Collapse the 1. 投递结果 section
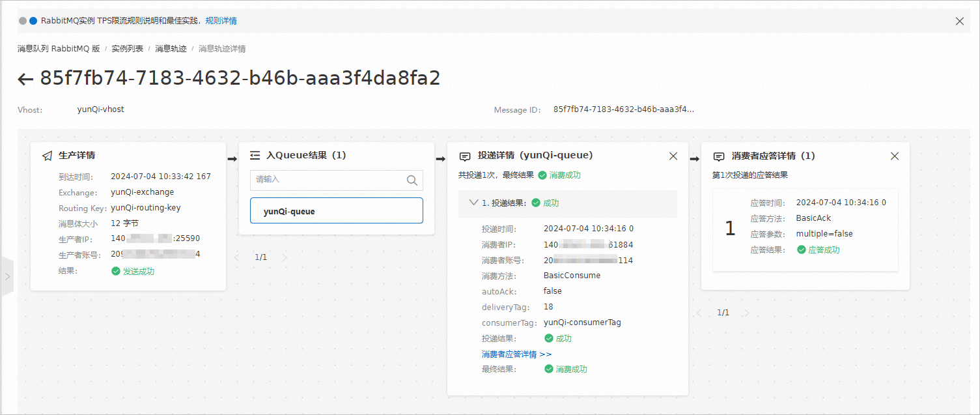 tap(473, 203)
